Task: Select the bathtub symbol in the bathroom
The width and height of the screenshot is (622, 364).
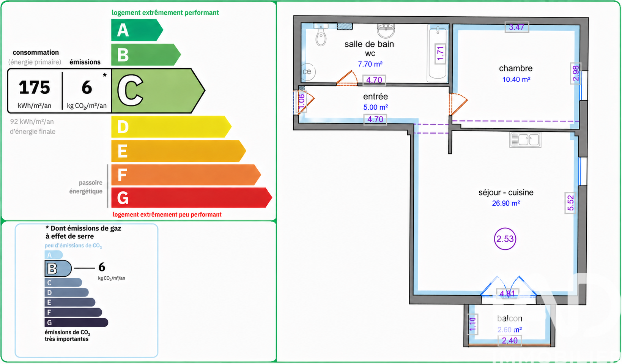Action: (437, 53)
